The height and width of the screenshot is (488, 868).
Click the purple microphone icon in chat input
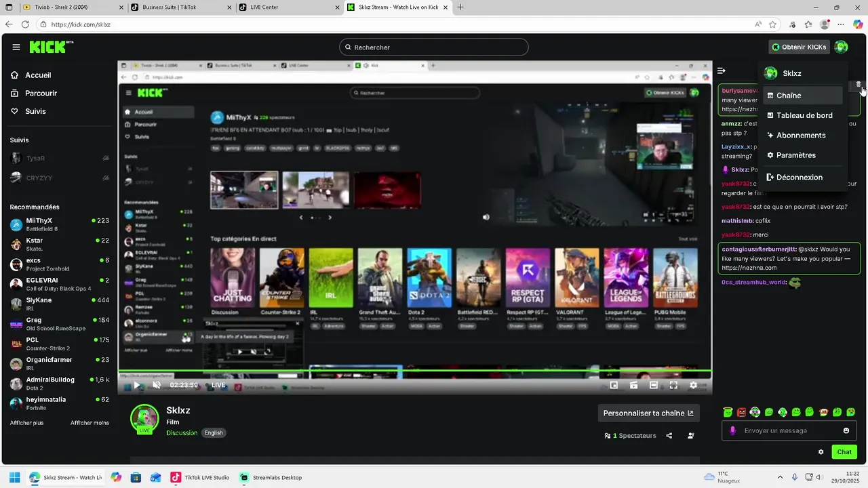(x=732, y=430)
